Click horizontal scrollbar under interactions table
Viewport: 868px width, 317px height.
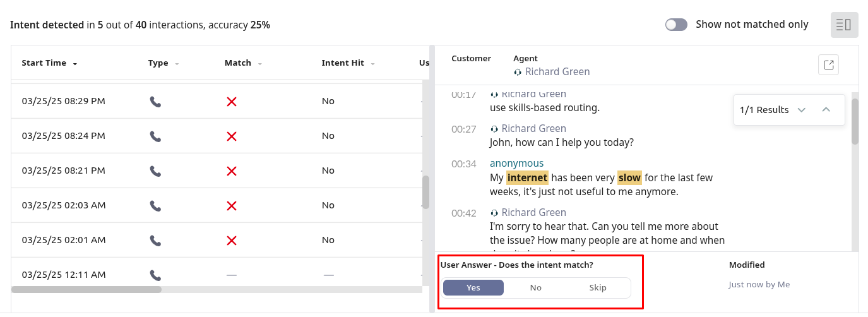[86, 289]
